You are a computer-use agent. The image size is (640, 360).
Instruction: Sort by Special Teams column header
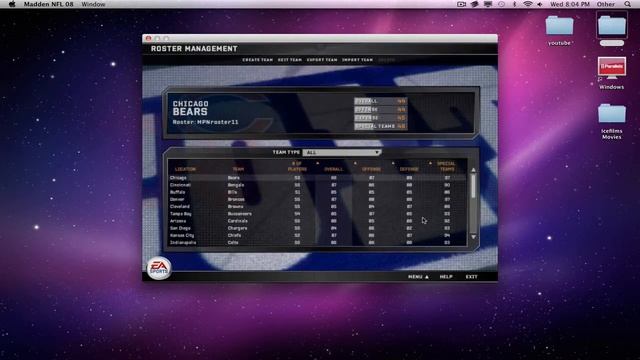tap(447, 166)
